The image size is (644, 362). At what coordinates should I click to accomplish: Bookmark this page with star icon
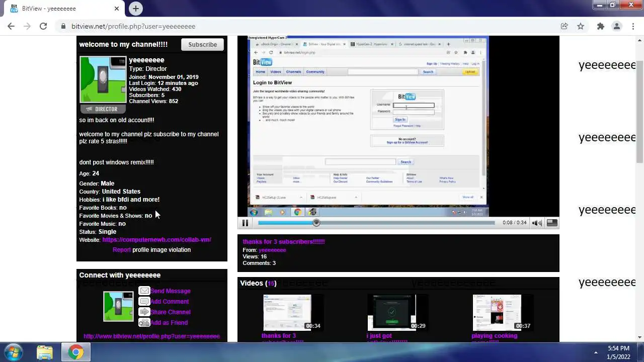[x=581, y=26]
